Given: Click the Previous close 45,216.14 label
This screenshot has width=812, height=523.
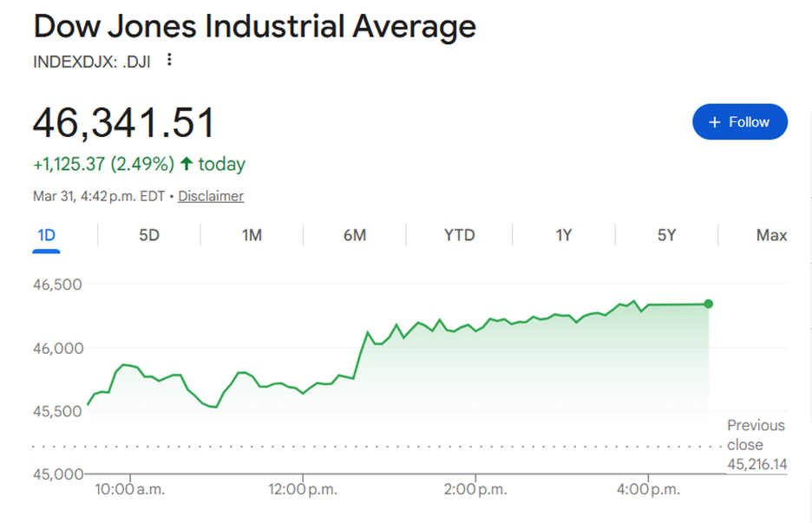Looking at the screenshot, I should (756, 445).
